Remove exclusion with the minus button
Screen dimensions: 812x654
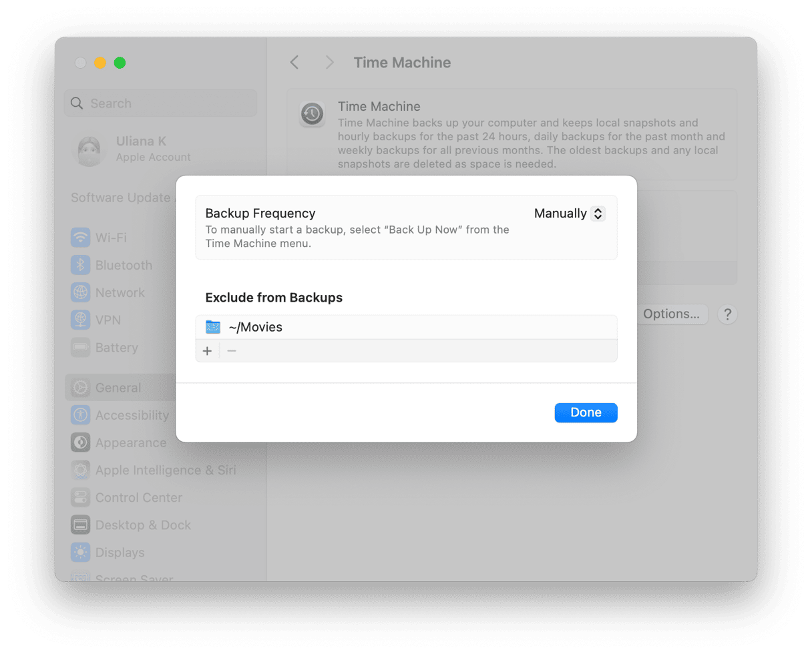232,351
